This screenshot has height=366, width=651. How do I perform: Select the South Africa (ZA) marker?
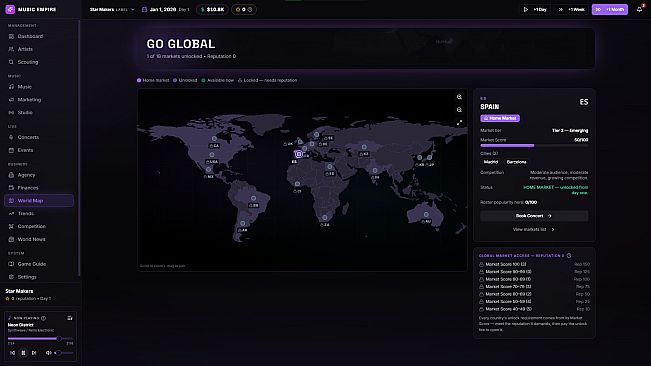pyautogui.click(x=325, y=218)
